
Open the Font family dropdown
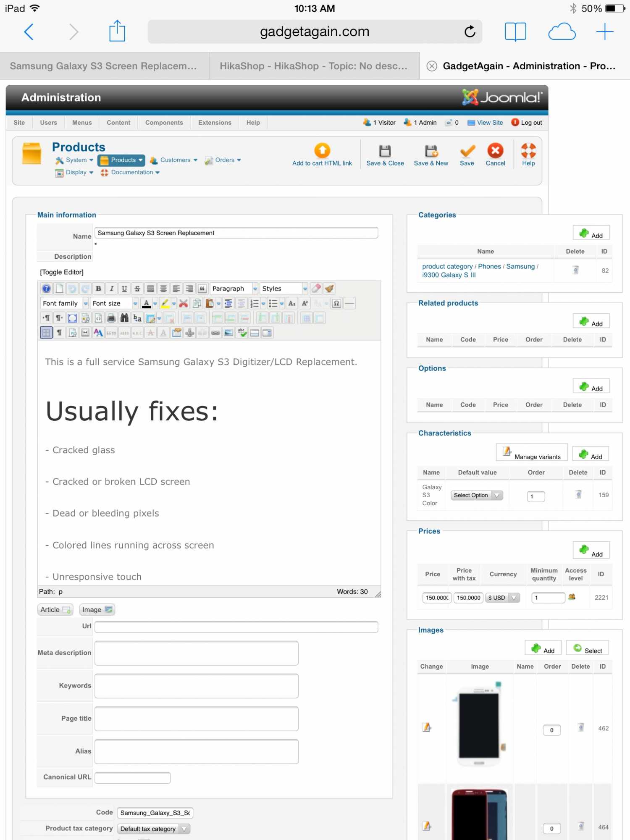64,303
